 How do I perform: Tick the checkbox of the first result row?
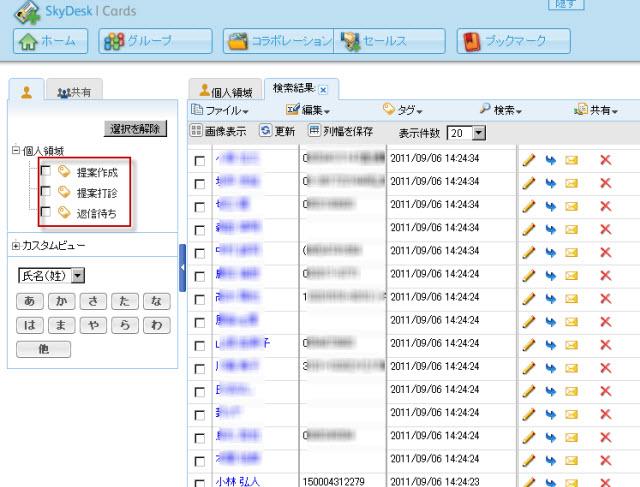200,161
